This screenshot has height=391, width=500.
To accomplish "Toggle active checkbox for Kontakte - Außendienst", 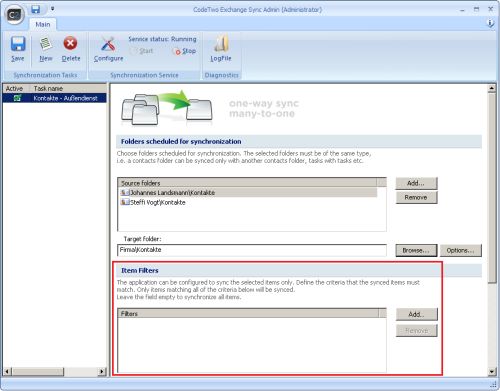I will point(17,98).
